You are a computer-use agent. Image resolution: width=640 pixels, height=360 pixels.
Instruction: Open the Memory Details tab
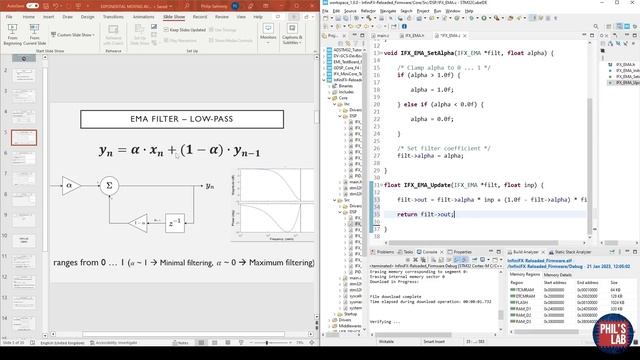[x=558, y=275]
